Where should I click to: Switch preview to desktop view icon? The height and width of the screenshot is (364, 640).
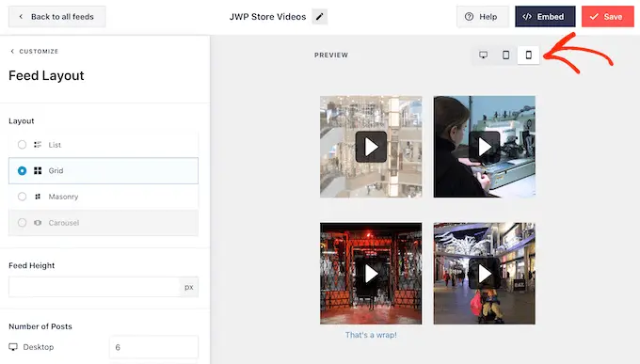click(483, 55)
